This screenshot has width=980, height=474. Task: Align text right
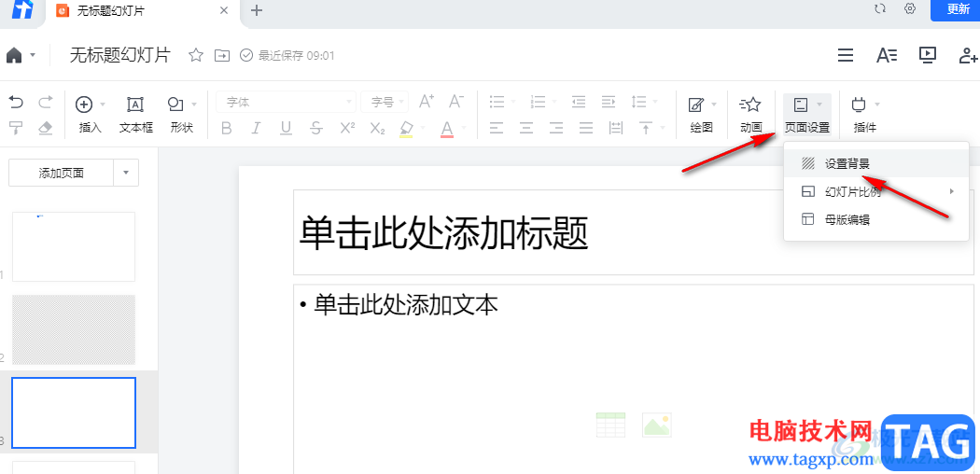pyautogui.click(x=556, y=129)
